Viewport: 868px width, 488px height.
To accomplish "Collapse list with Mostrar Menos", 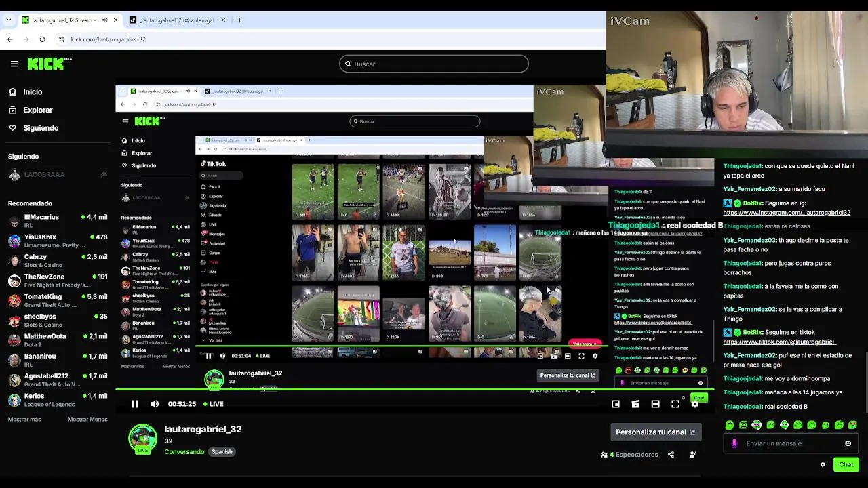I will [87, 420].
